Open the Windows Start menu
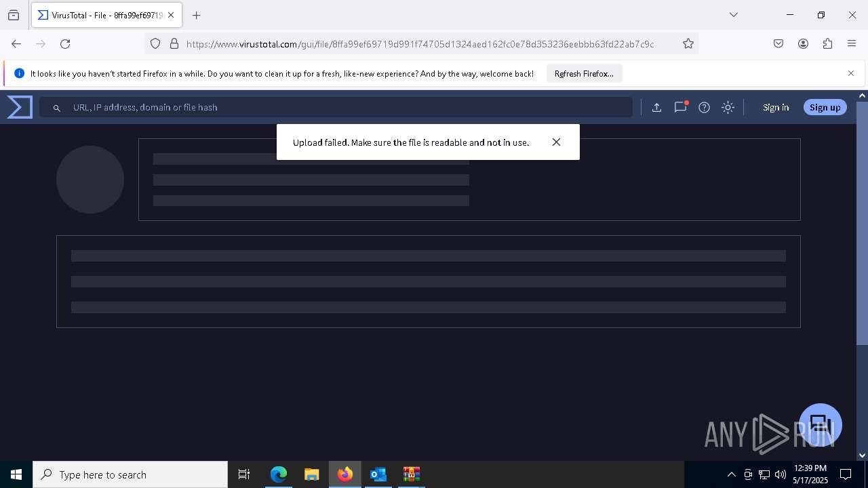The height and width of the screenshot is (488, 868). [16, 474]
